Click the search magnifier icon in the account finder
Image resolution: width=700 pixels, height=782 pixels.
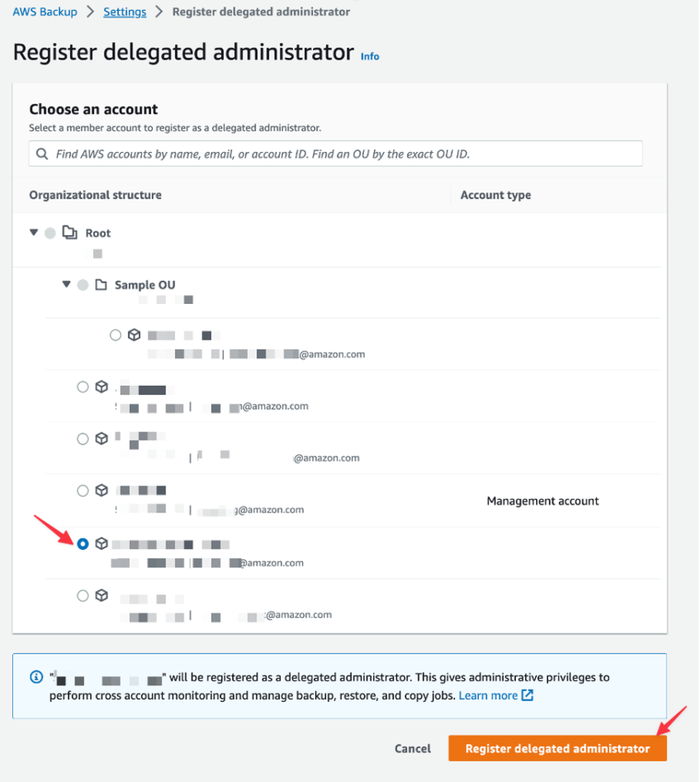[42, 153]
